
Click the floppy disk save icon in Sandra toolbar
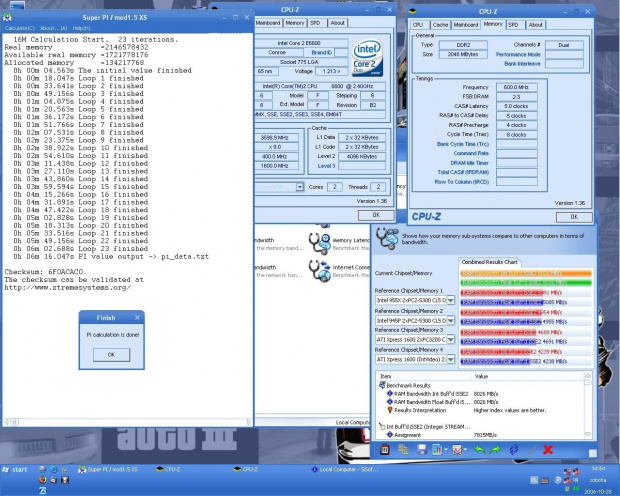[x=422, y=449]
